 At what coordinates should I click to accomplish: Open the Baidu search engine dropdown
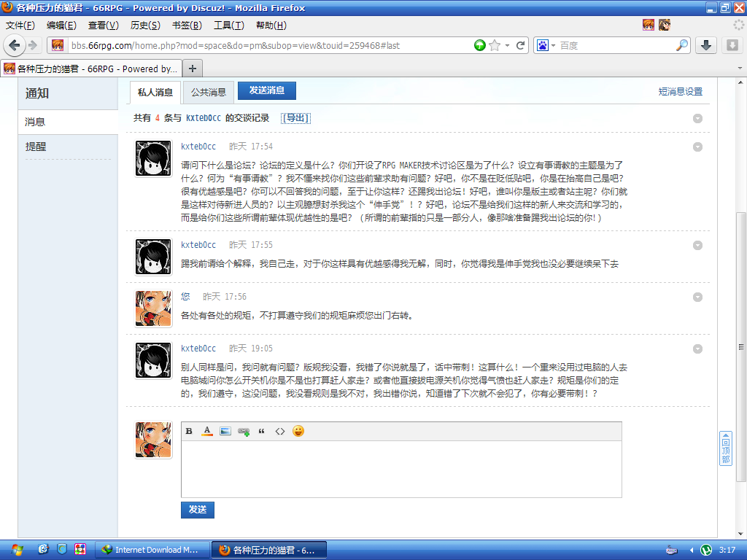(553, 46)
